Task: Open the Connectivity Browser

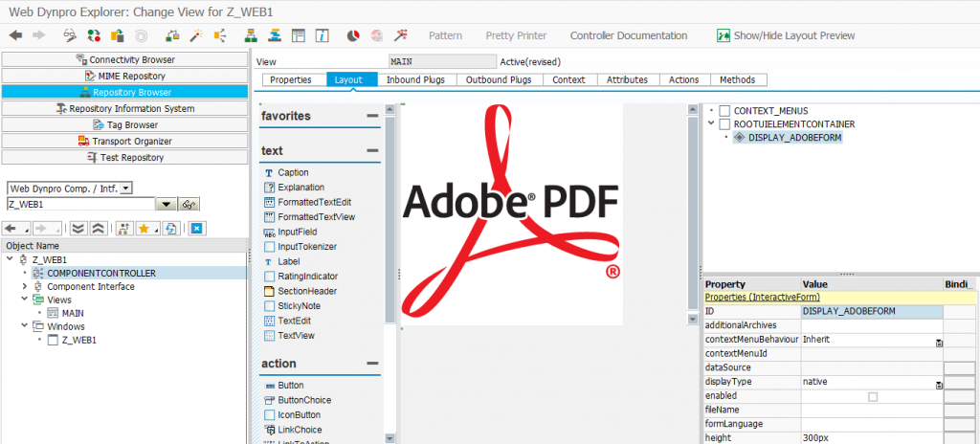Action: [125, 60]
